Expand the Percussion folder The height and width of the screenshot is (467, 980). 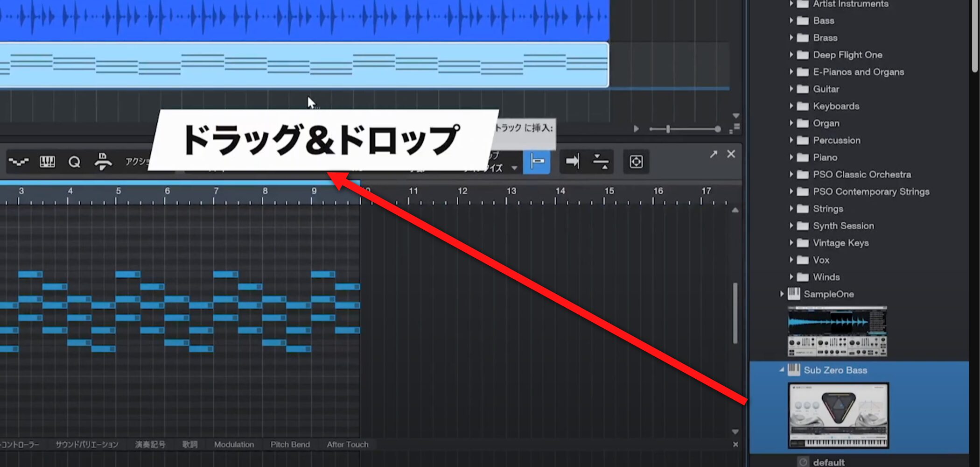coord(791,140)
